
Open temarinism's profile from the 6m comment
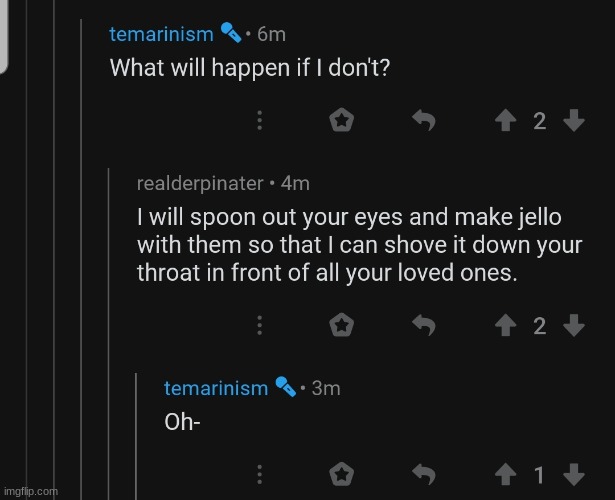(x=161, y=34)
